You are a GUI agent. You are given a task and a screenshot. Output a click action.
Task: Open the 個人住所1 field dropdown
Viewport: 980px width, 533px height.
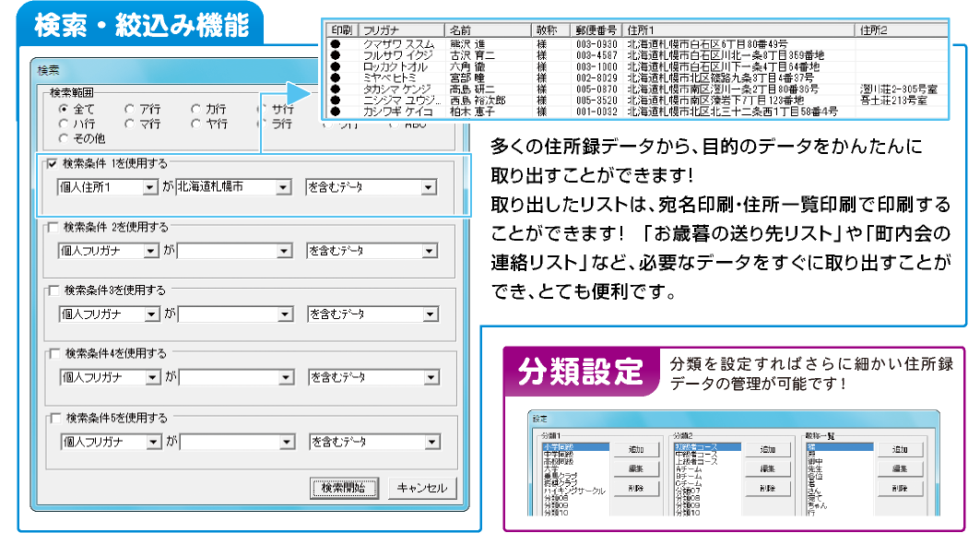pos(151,187)
